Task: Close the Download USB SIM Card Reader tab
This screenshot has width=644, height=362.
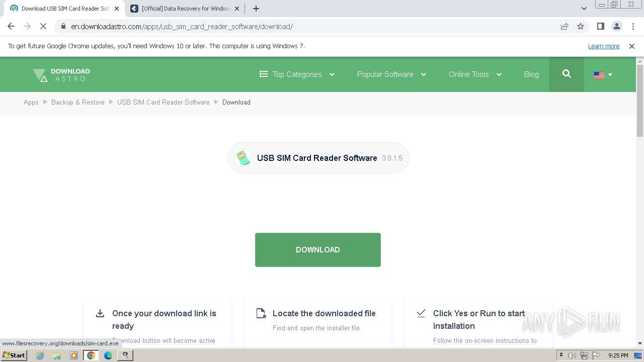Action: point(117,9)
